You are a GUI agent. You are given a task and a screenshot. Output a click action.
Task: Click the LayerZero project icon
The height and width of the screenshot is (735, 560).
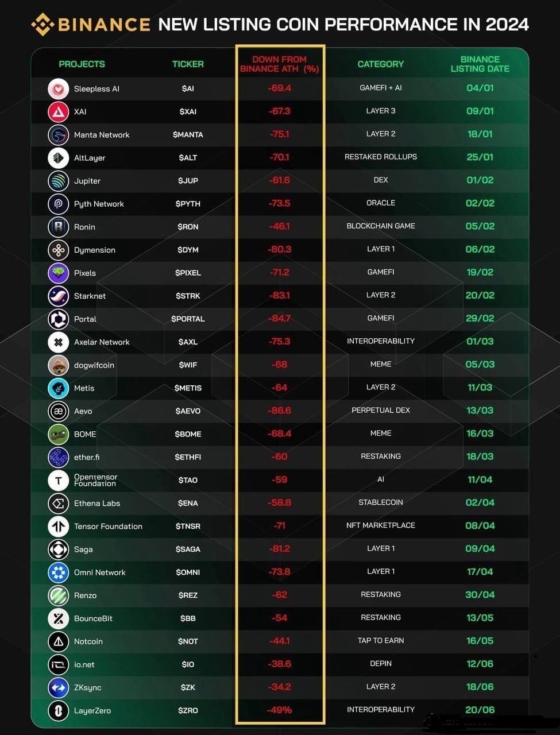click(59, 710)
